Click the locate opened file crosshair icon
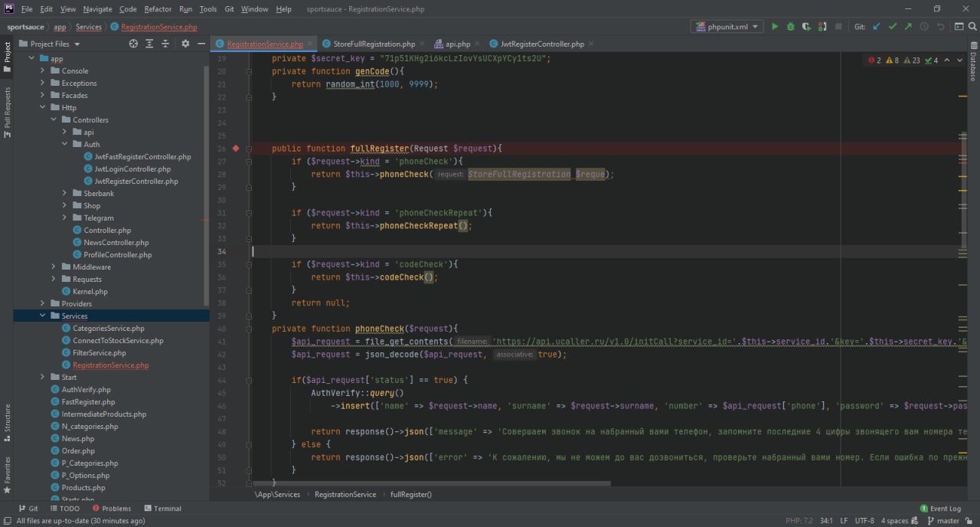The height and width of the screenshot is (527, 980). tap(133, 44)
